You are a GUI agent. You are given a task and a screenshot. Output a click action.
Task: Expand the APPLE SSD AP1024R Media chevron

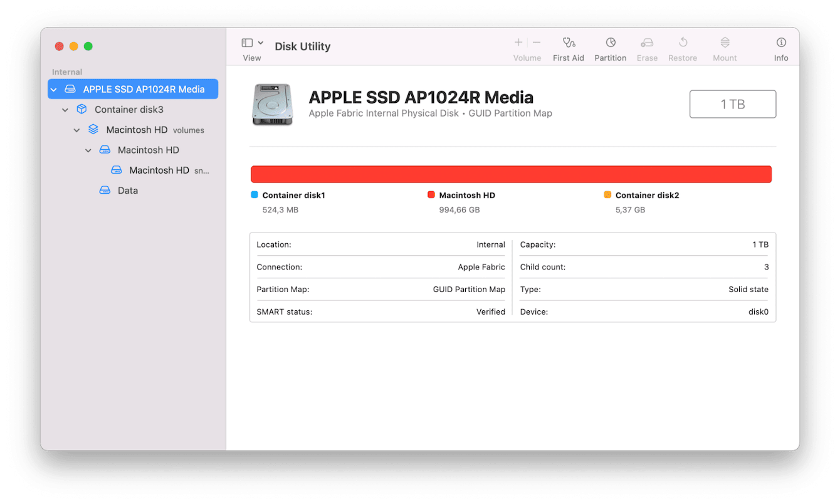pyautogui.click(x=54, y=89)
